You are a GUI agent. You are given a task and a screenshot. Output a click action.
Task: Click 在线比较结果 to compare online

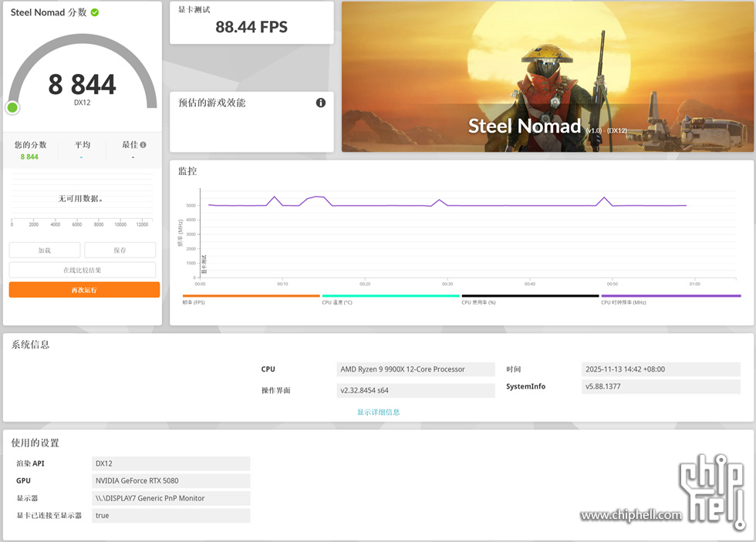tap(83, 270)
